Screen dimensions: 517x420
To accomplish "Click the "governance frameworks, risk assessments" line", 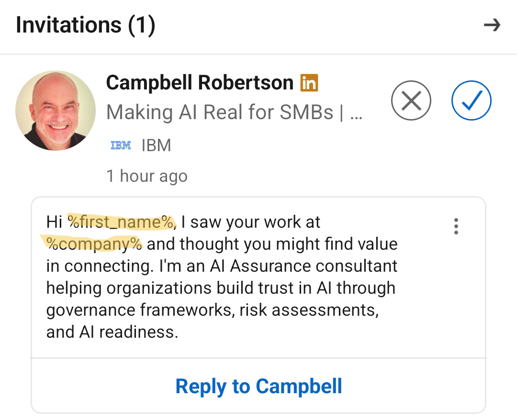I will coord(213,310).
